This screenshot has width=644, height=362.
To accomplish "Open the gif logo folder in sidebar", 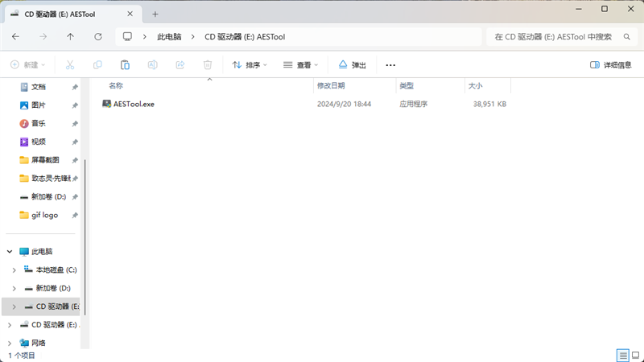I will point(44,215).
